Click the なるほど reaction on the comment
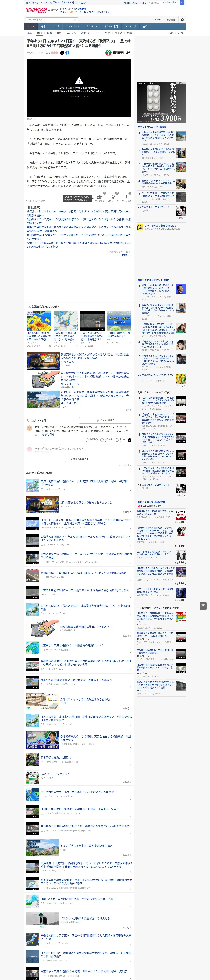 pos(102,440)
